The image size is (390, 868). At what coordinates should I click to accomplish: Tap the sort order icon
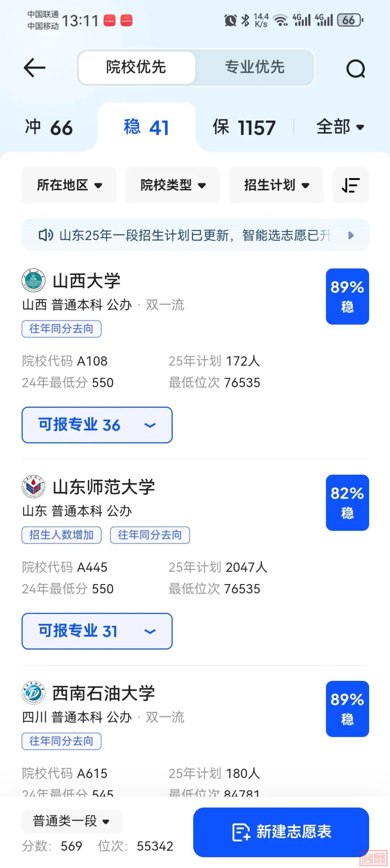coord(350,185)
